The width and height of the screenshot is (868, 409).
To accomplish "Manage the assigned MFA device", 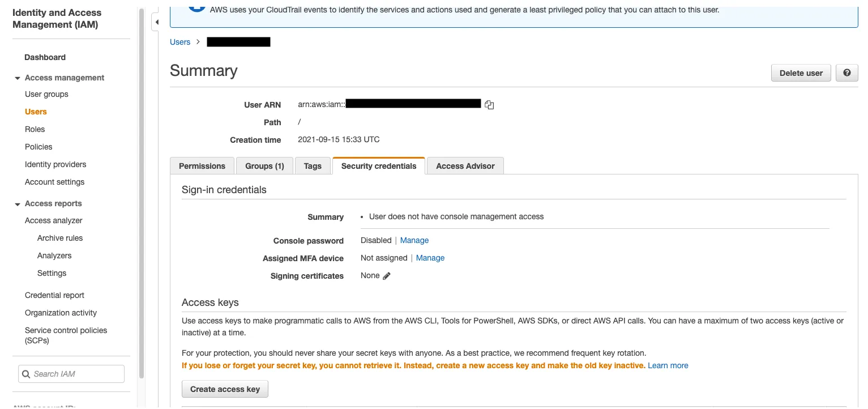I will (430, 258).
